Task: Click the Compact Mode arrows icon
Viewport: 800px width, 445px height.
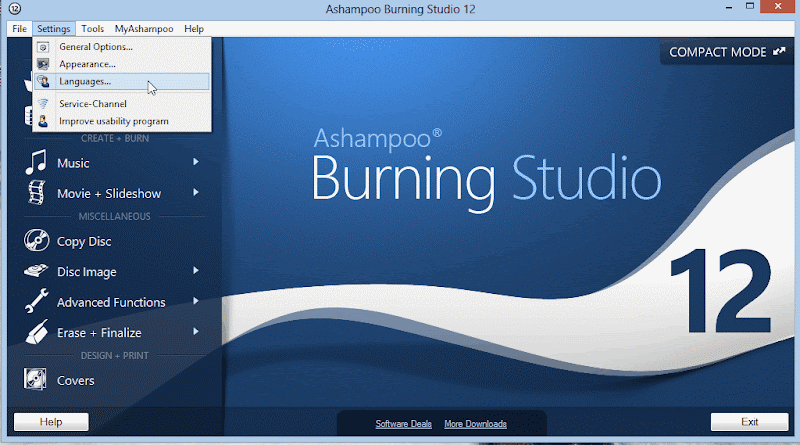Action: point(779,52)
